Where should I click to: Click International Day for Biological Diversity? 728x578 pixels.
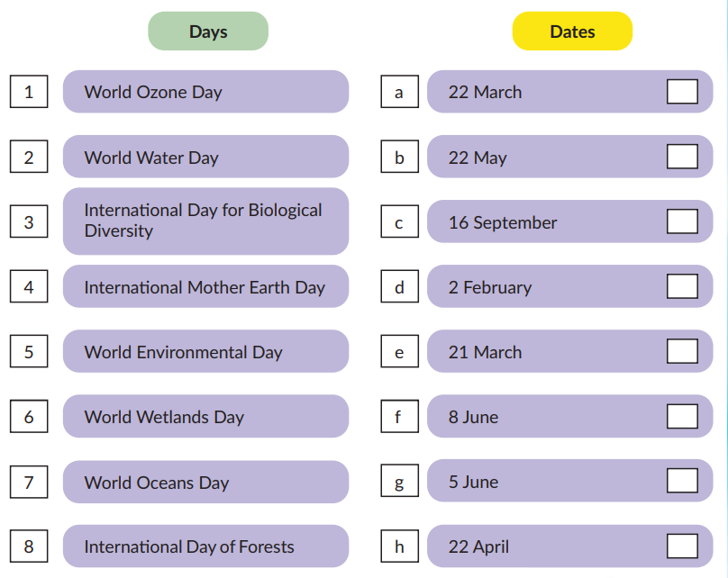coord(205,221)
